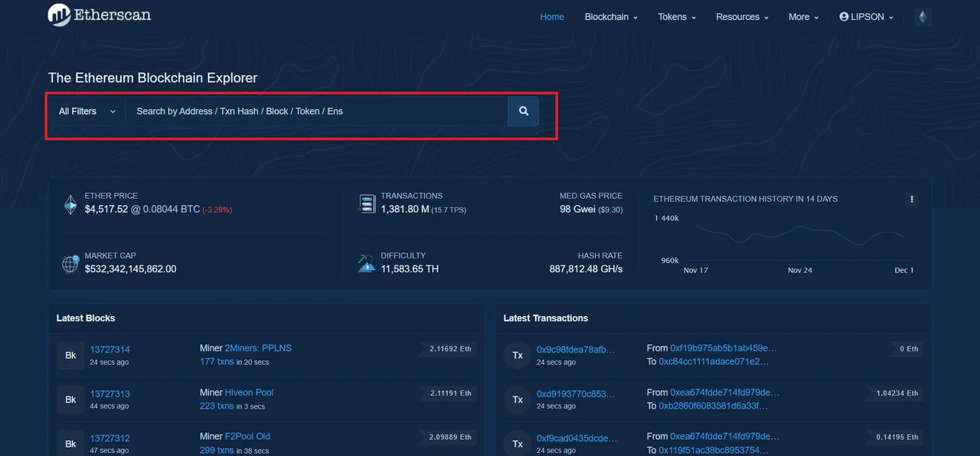Open the LIPSON account dropdown

click(x=866, y=17)
